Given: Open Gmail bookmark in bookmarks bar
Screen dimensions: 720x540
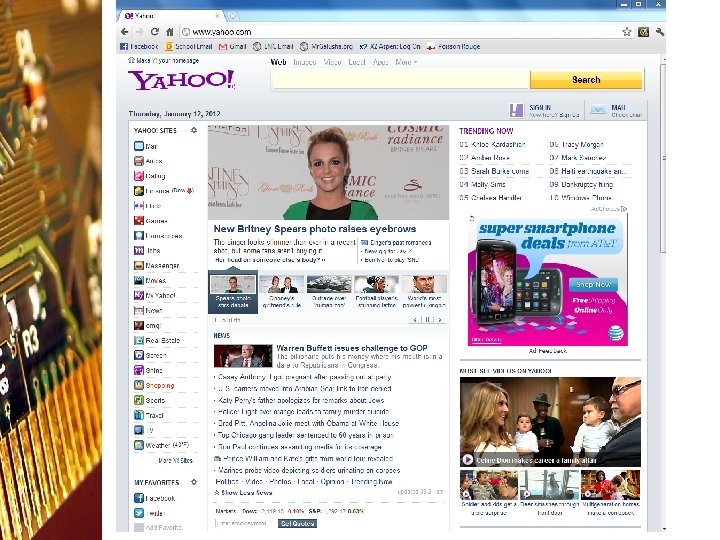Looking at the screenshot, I should coord(233,46).
